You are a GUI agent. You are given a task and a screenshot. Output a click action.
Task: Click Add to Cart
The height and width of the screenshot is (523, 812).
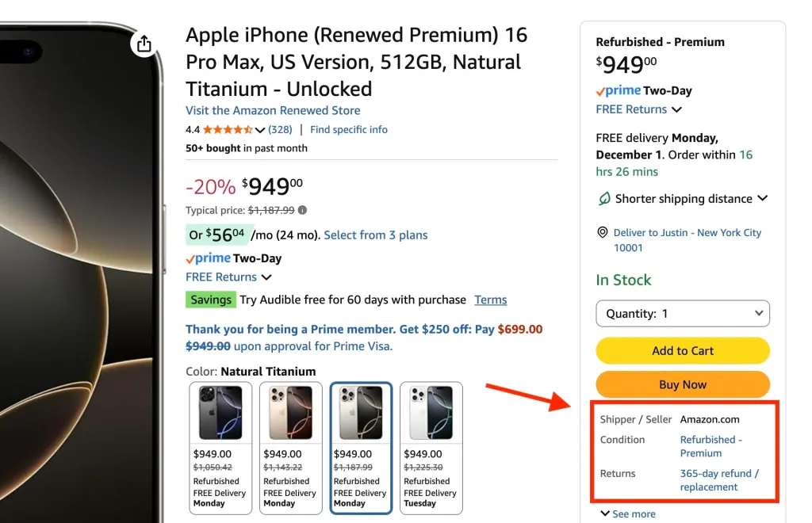click(682, 350)
